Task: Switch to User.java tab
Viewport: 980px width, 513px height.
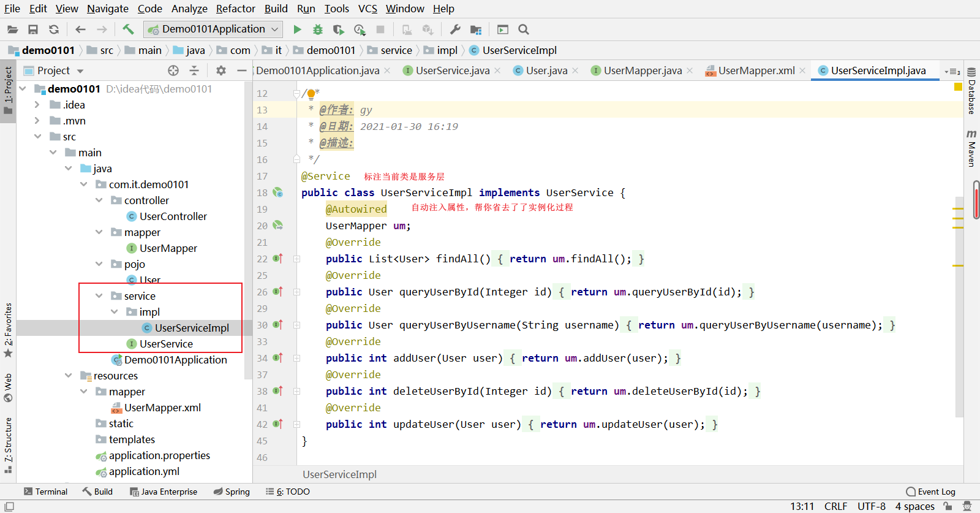Action: point(546,70)
